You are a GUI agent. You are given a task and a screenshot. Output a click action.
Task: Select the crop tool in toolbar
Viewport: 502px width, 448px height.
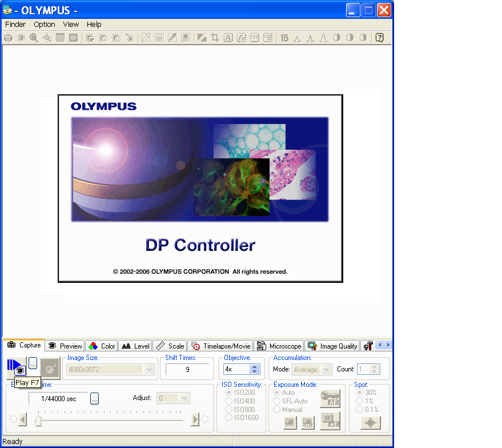pyautogui.click(x=215, y=38)
